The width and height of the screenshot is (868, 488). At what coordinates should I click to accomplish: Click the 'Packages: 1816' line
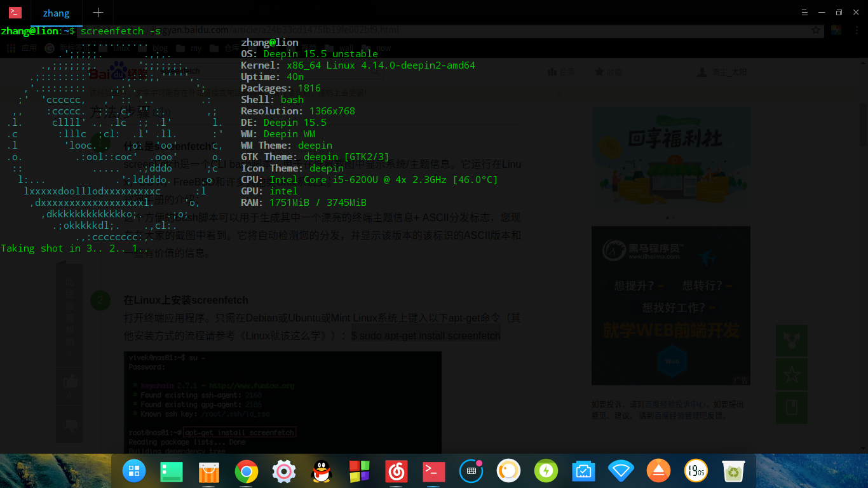point(281,88)
